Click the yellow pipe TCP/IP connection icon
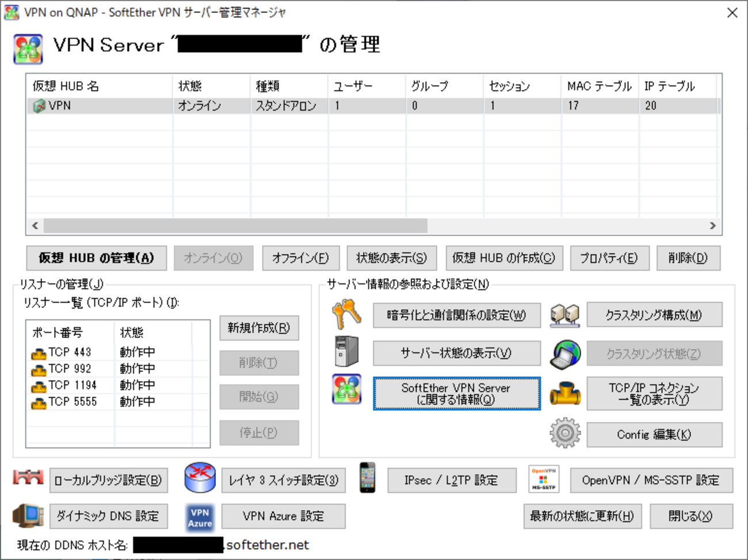Image resolution: width=748 pixels, height=560 pixels. (564, 394)
